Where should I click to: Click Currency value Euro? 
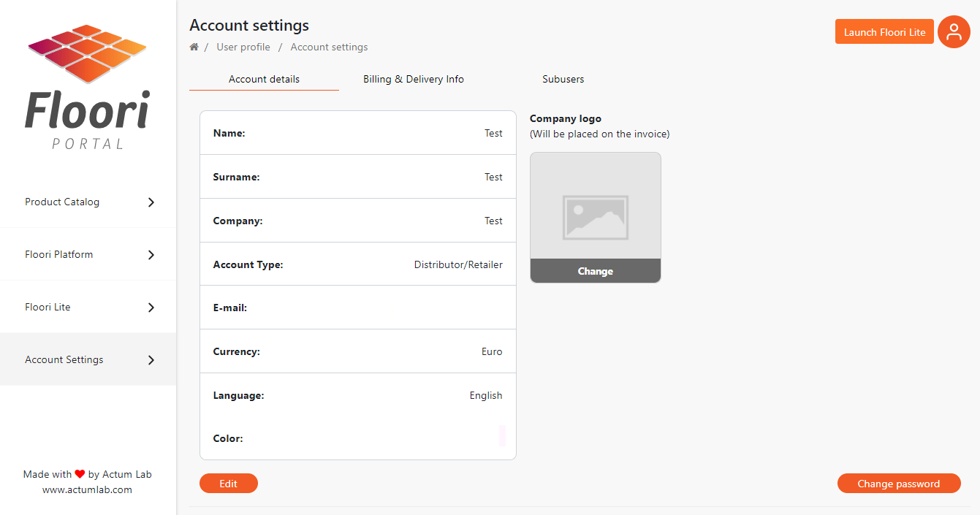point(492,351)
